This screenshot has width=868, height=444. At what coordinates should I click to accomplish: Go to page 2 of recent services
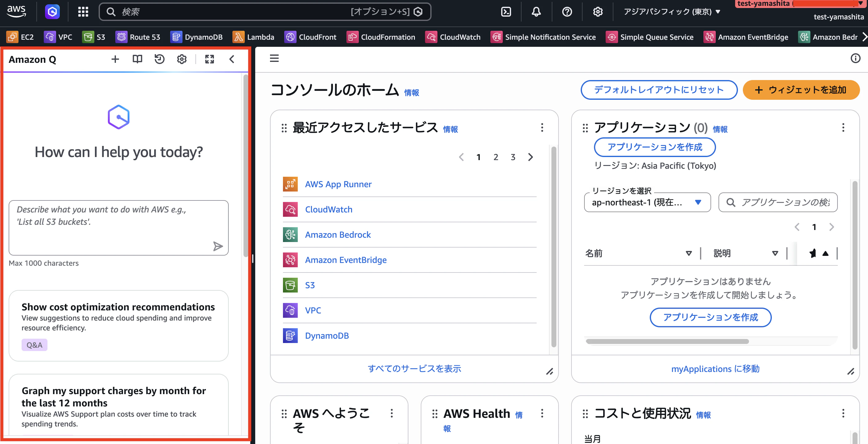tap(496, 157)
